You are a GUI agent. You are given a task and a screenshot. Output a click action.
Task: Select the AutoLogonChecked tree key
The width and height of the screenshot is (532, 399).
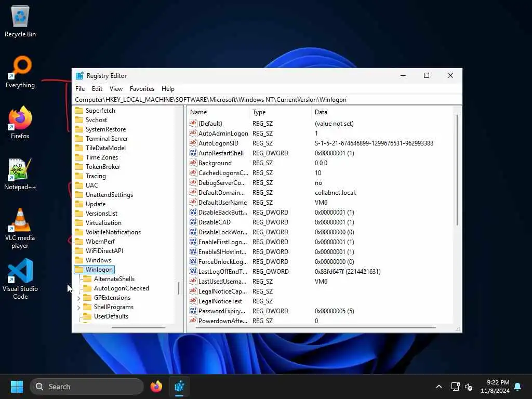coord(122,288)
